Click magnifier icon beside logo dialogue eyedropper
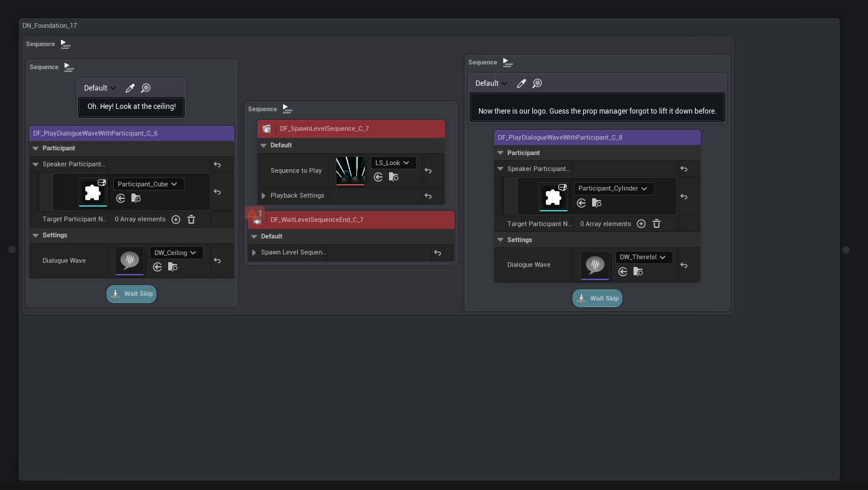The width and height of the screenshot is (868, 490). pyautogui.click(x=537, y=83)
